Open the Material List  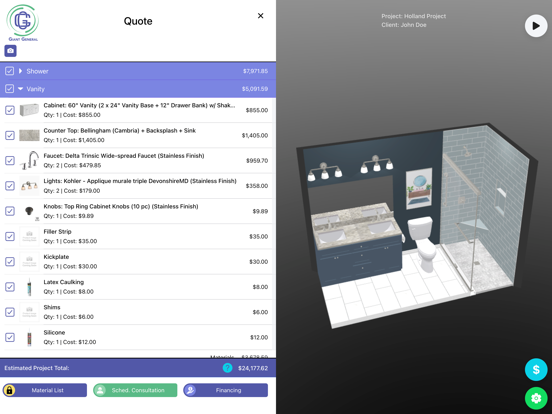coord(45,390)
